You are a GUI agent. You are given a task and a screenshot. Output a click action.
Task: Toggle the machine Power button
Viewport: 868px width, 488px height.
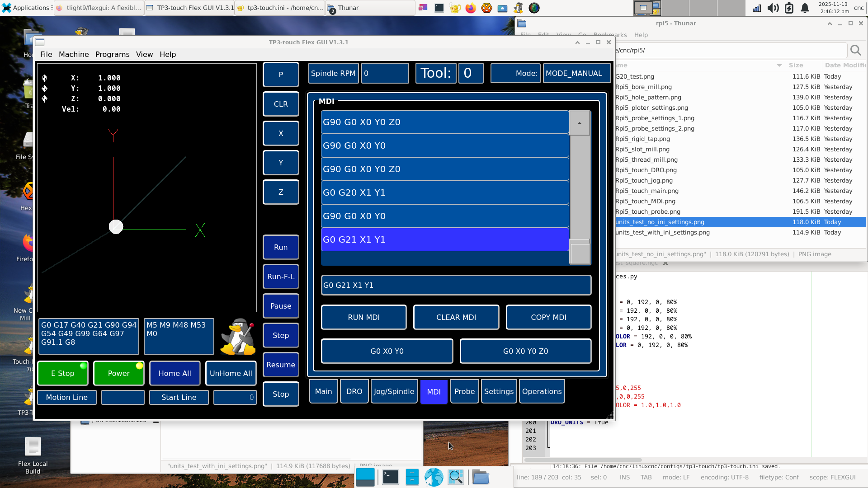point(118,373)
